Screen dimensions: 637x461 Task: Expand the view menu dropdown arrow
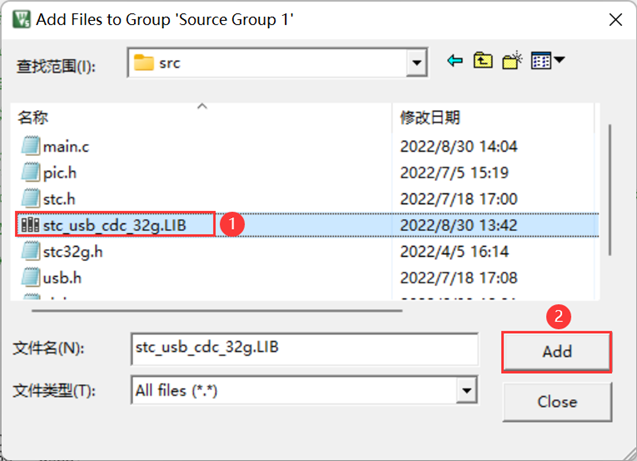coord(559,60)
